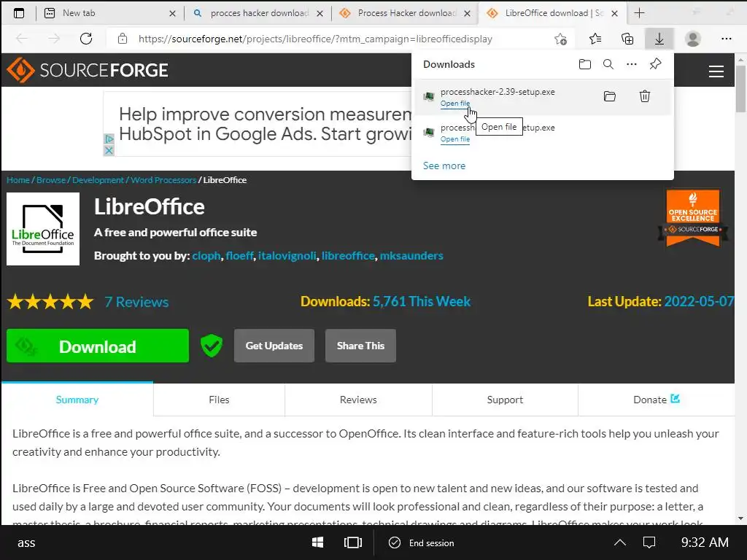Open the profile avatar icon

pos(693,39)
